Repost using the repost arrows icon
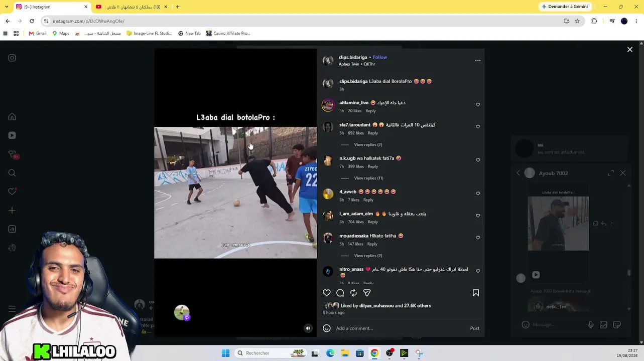 353,293
